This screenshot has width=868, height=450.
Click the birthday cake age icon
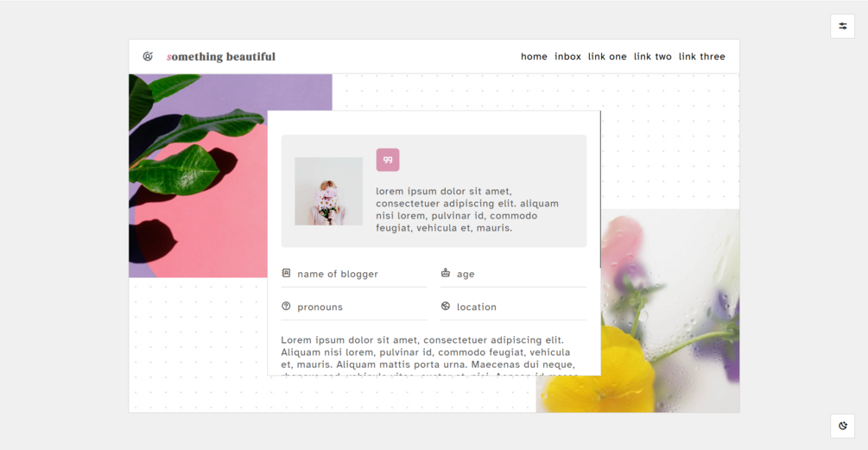click(x=446, y=273)
